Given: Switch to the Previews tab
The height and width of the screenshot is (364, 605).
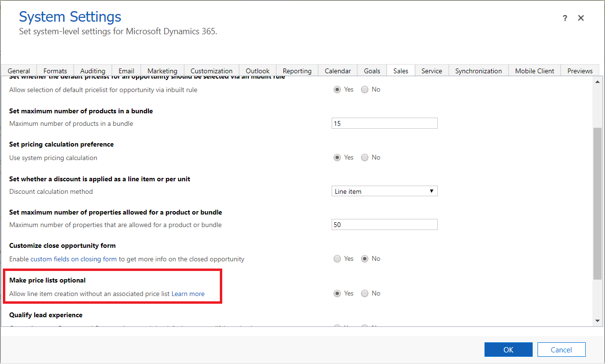Looking at the screenshot, I should click(580, 71).
